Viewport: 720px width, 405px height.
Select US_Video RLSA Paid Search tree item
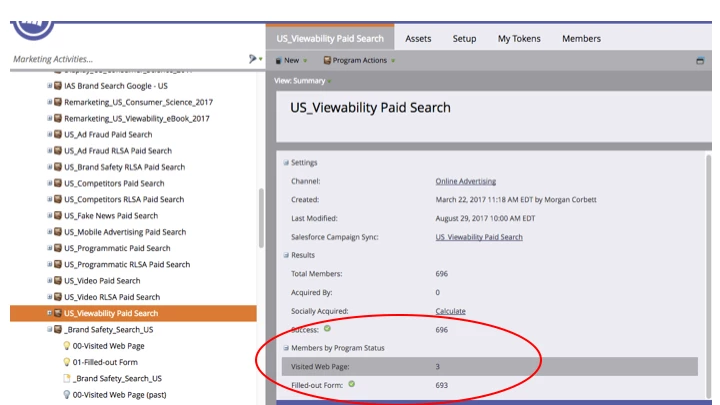(x=112, y=297)
